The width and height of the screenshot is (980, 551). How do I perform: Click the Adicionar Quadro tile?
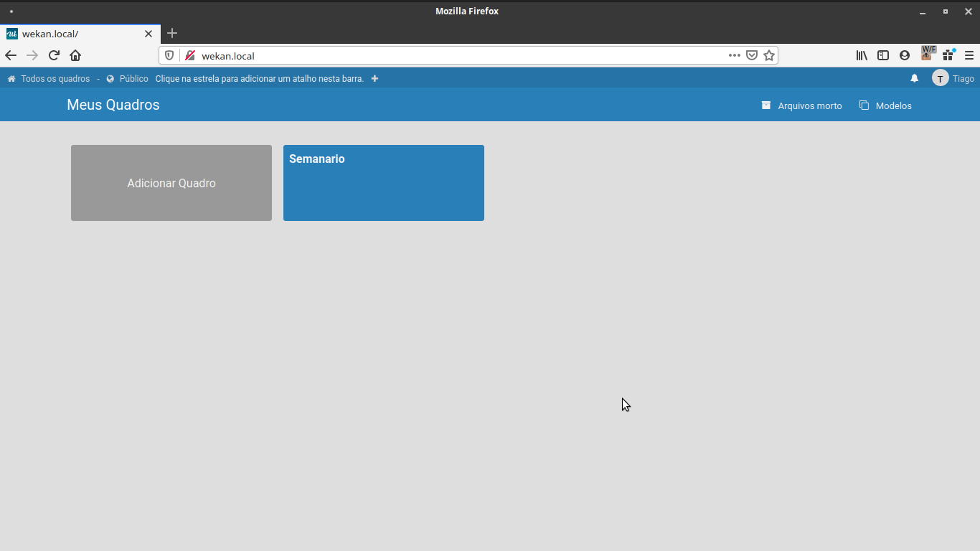pyautogui.click(x=171, y=183)
